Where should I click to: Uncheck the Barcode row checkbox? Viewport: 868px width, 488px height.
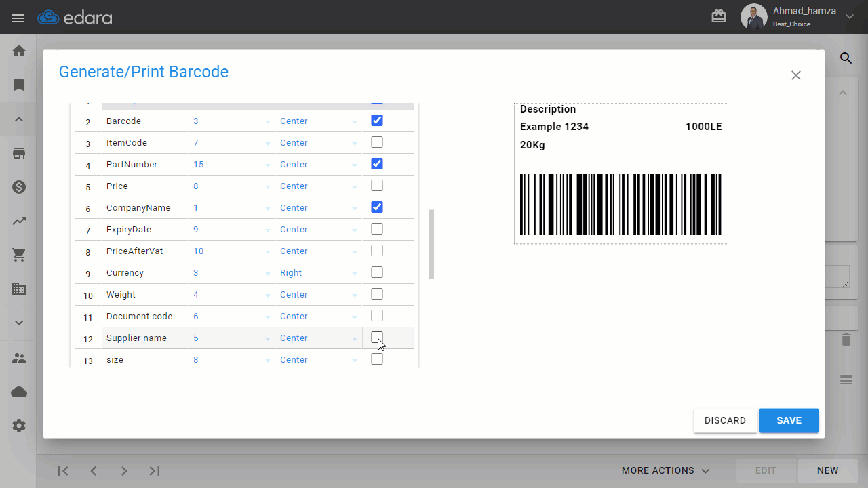pyautogui.click(x=377, y=121)
